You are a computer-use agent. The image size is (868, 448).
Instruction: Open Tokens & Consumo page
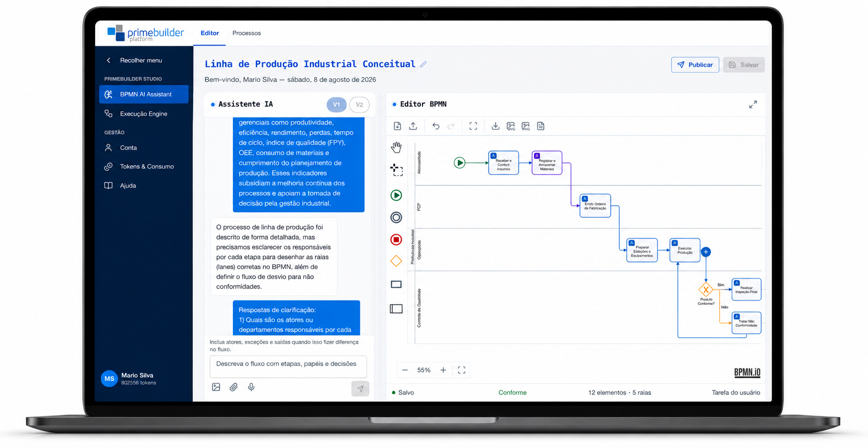[x=144, y=167]
